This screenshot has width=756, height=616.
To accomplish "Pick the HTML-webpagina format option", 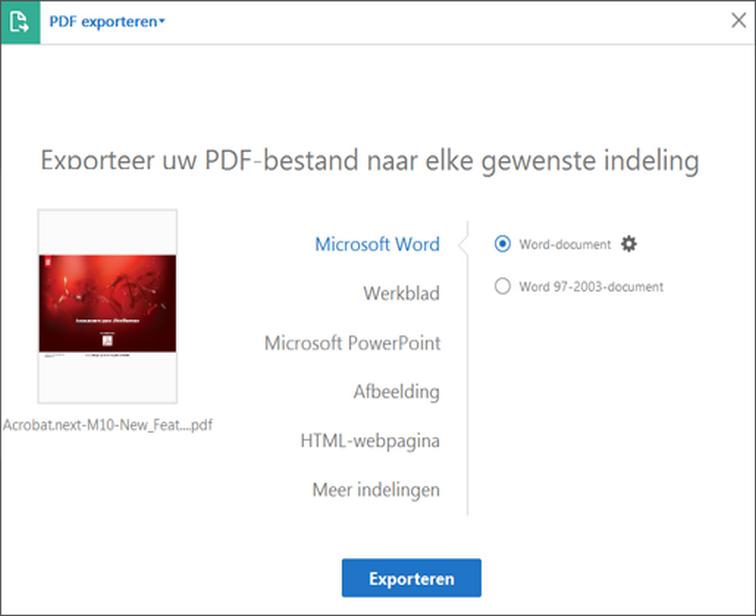I will (x=370, y=441).
